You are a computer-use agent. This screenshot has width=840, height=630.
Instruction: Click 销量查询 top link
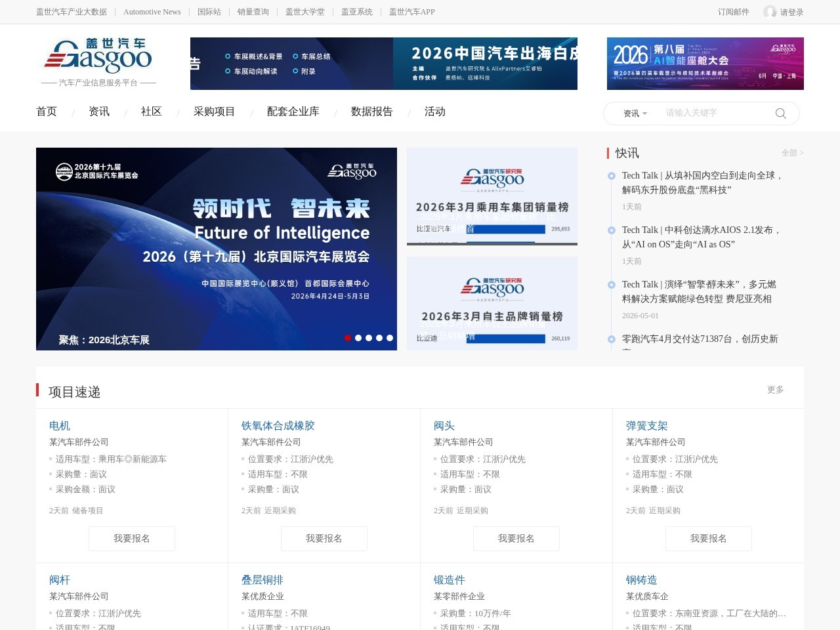click(x=253, y=12)
